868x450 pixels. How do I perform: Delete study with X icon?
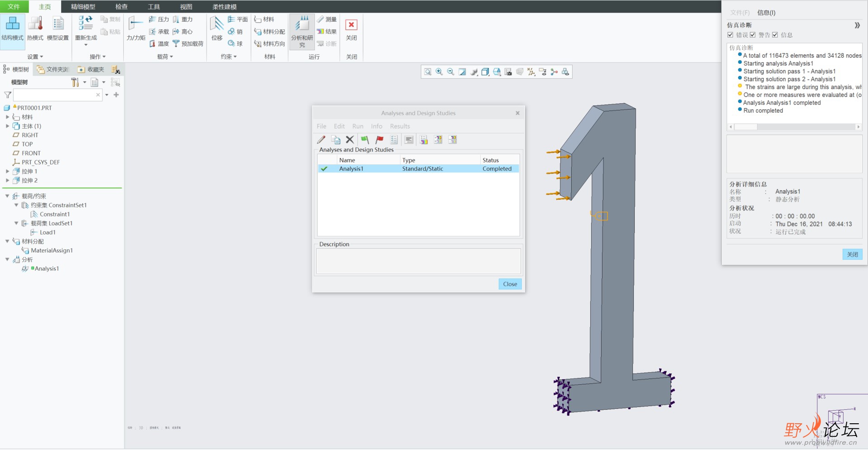tap(350, 140)
